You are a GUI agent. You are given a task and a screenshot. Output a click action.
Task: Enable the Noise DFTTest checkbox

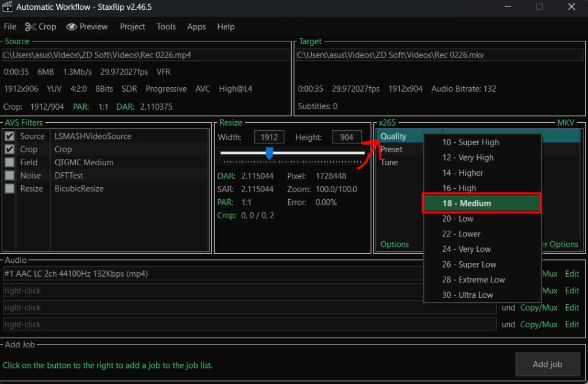tap(10, 176)
